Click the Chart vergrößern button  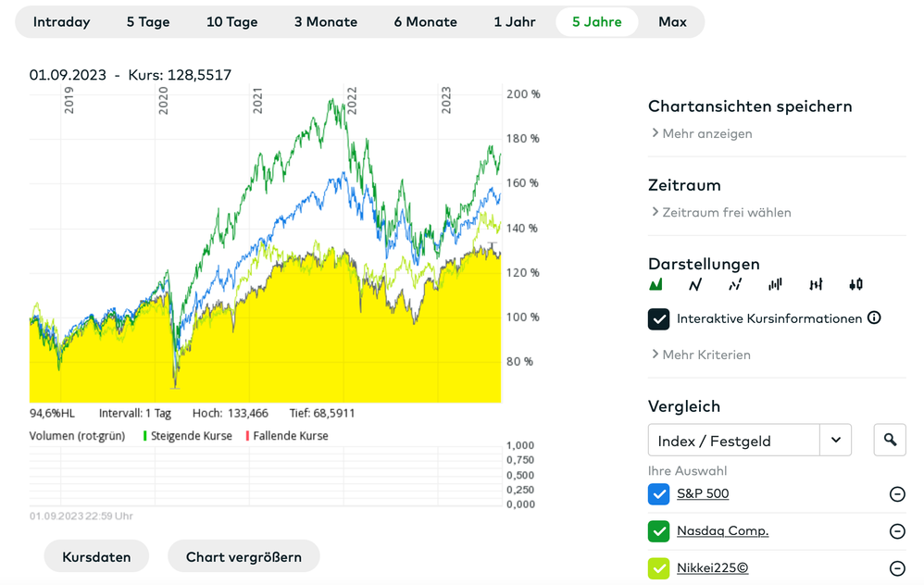pos(243,557)
